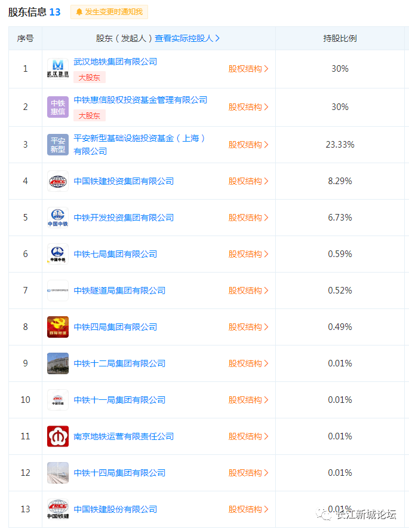This screenshot has width=409, height=532.
Task: Click the building photo thumbnail in row 9
Action: pyautogui.click(x=57, y=363)
